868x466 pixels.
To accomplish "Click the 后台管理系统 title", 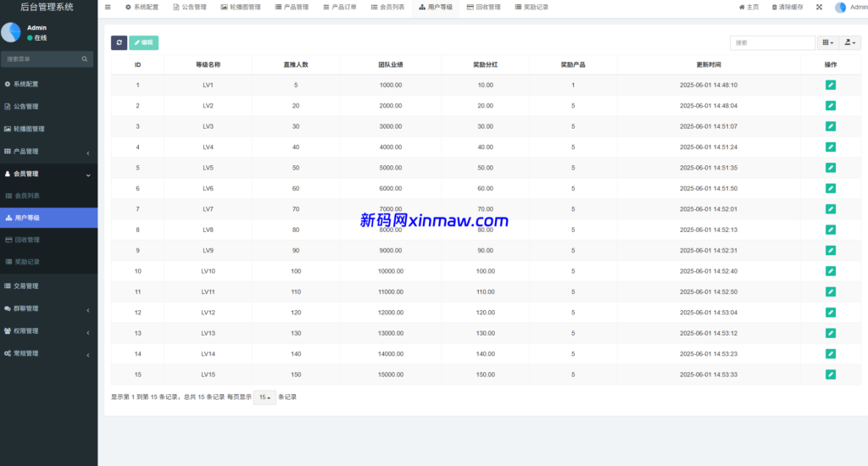I will 47,7.
